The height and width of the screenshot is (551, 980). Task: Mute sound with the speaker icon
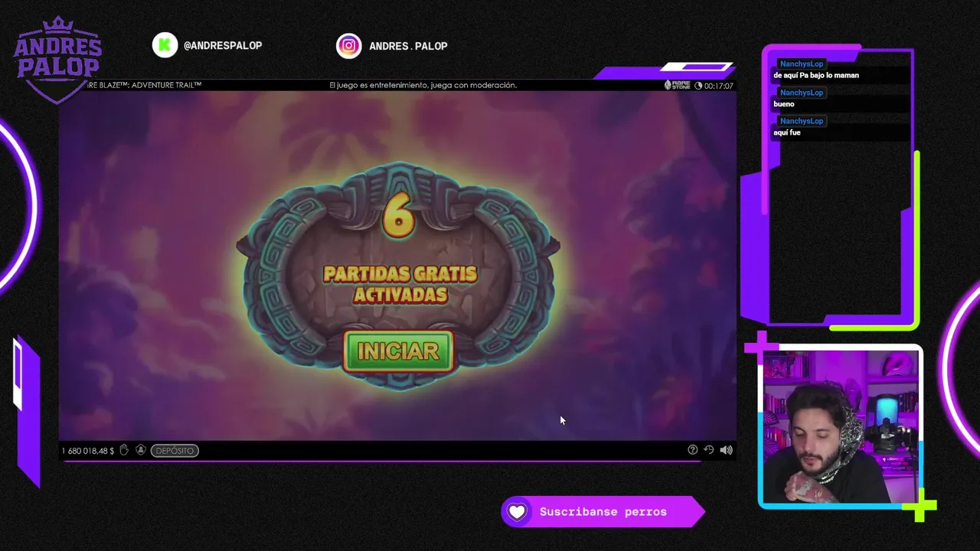(726, 450)
